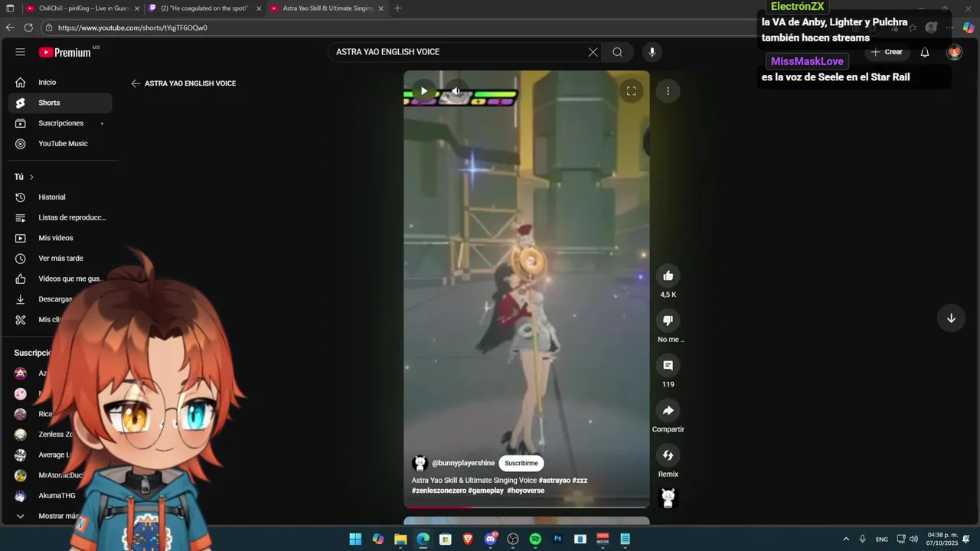This screenshot has height=551, width=980.
Task: Open OBS Studio from the taskbar
Action: point(513,539)
